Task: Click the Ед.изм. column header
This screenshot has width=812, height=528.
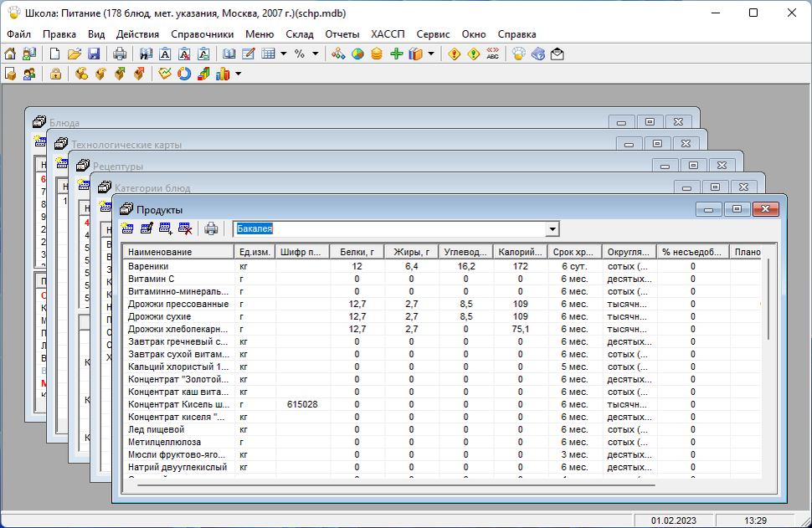Action: point(254,252)
